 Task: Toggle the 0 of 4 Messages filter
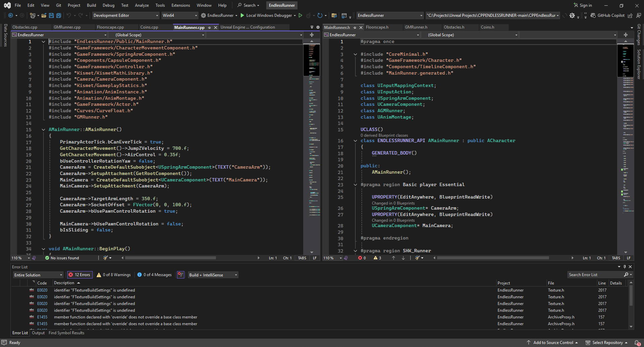[x=154, y=275]
